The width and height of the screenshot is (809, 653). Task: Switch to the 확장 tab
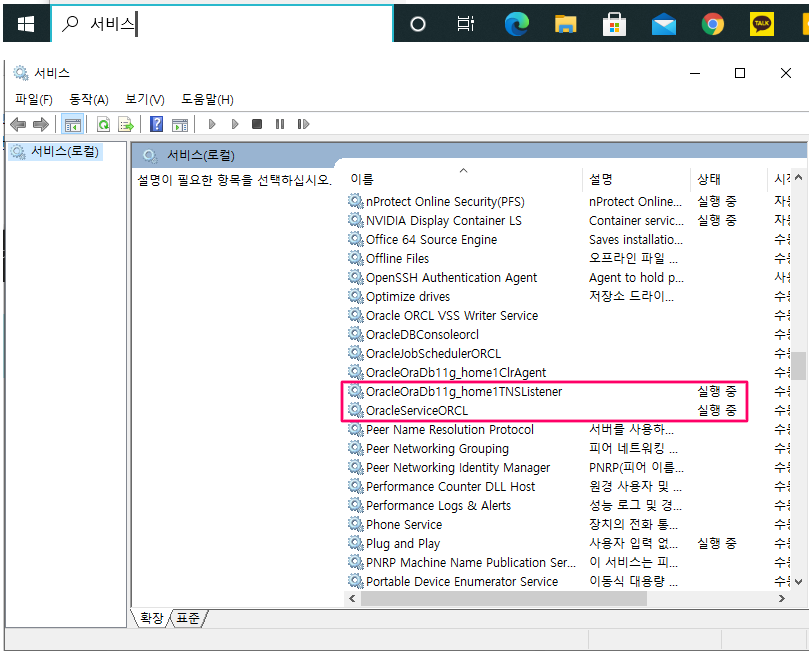pyautogui.click(x=152, y=618)
